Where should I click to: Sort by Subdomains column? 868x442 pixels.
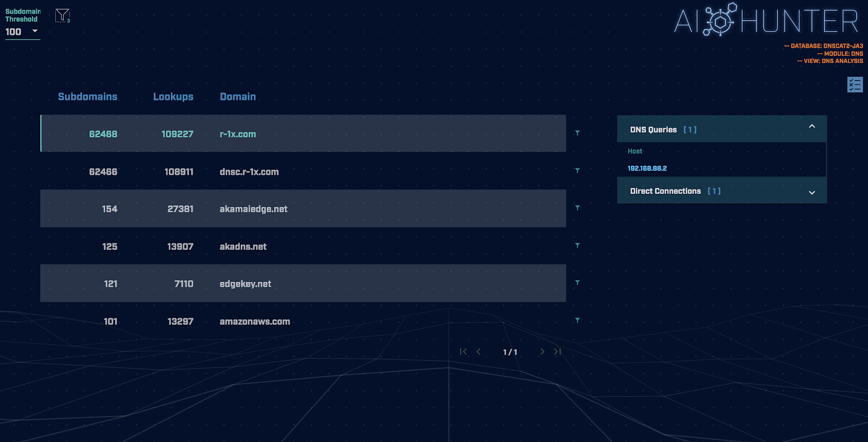coord(87,97)
